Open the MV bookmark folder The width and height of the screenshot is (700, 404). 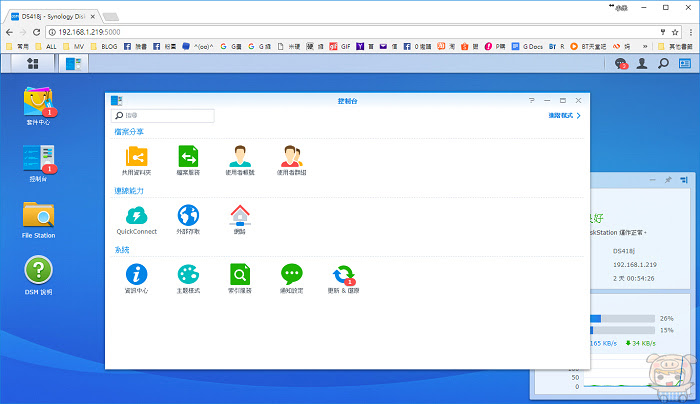(x=74, y=46)
